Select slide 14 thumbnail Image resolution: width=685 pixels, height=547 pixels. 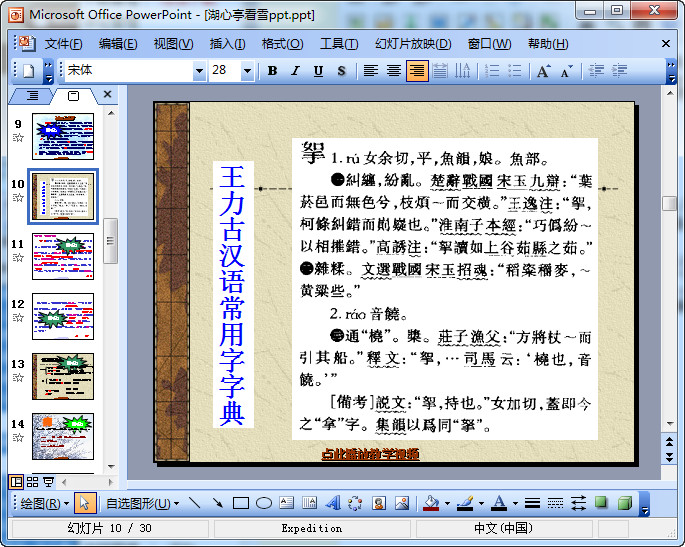(x=63, y=436)
